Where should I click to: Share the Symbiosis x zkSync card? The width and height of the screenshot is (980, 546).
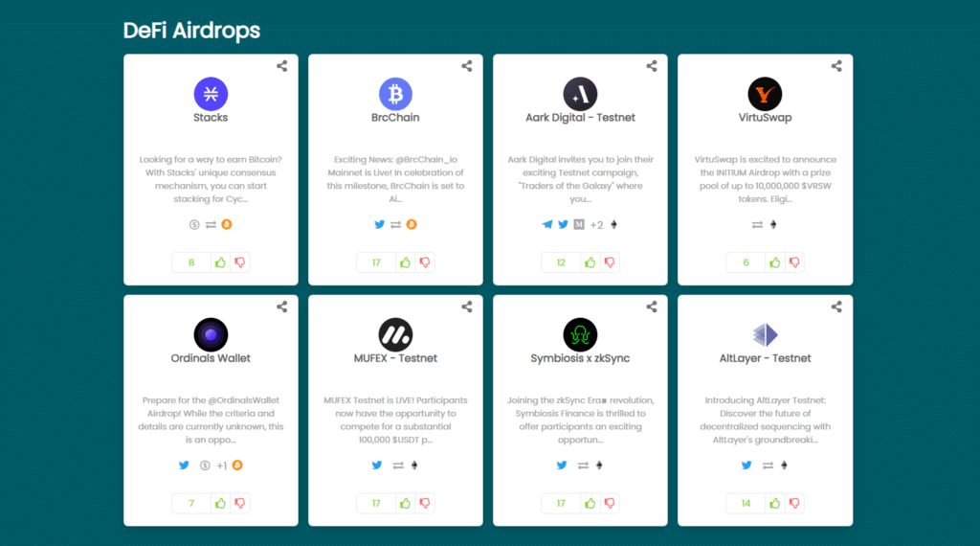click(x=651, y=307)
